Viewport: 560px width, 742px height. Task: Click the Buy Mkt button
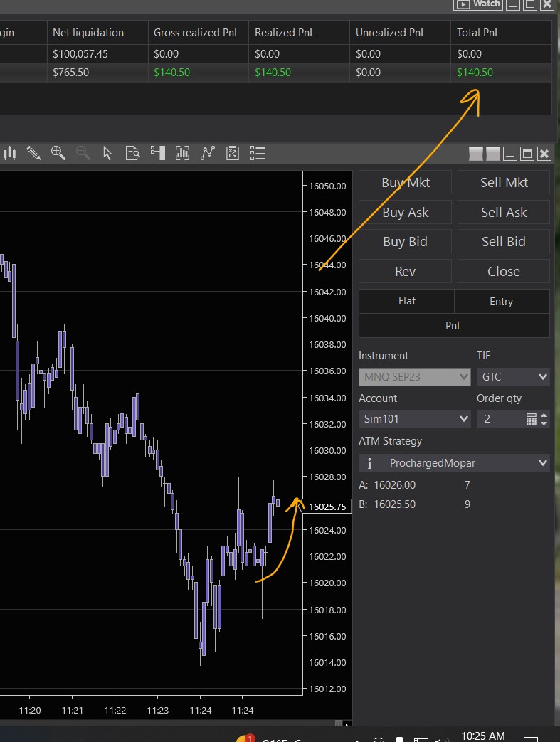coord(405,182)
